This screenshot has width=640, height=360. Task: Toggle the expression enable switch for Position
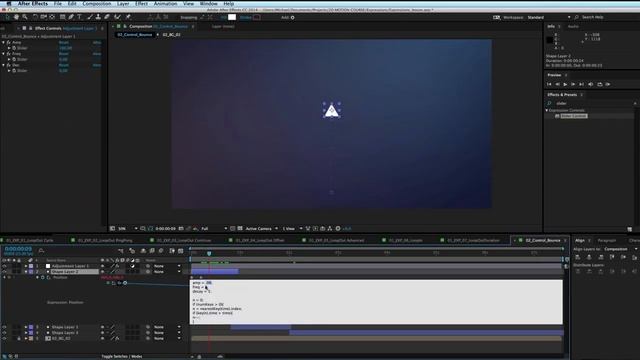pos(108,283)
